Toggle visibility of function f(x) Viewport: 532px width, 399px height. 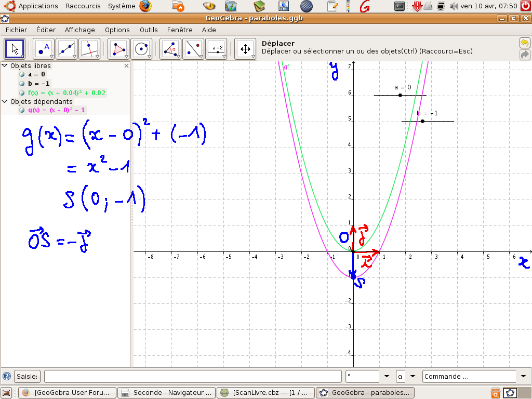coord(22,93)
